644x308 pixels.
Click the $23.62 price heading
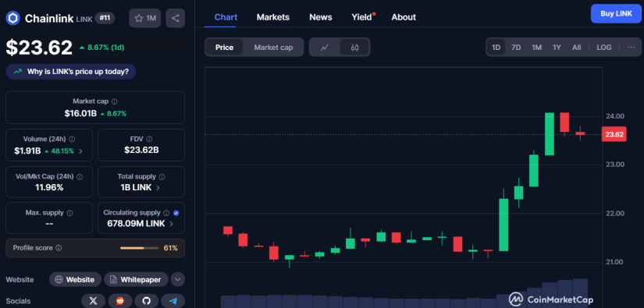(x=39, y=48)
